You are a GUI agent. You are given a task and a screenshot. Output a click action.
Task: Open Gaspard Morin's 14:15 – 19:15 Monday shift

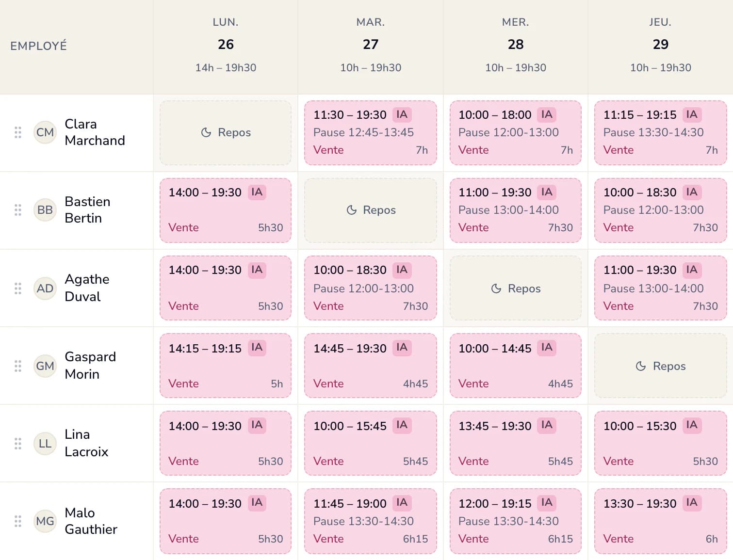pyautogui.click(x=226, y=366)
